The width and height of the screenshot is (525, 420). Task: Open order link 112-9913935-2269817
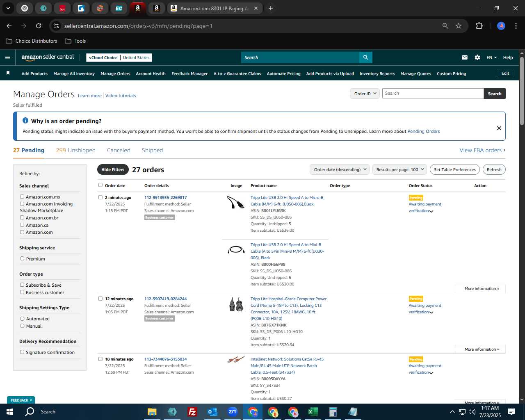(x=165, y=197)
